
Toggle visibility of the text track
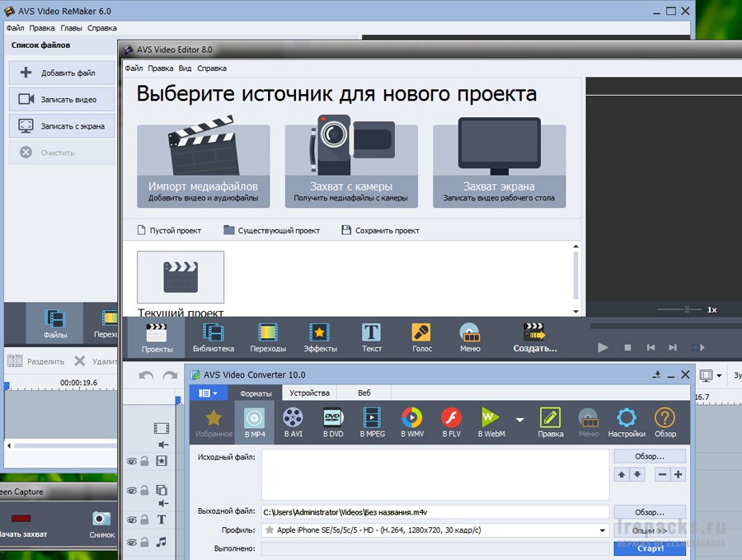click(x=132, y=520)
